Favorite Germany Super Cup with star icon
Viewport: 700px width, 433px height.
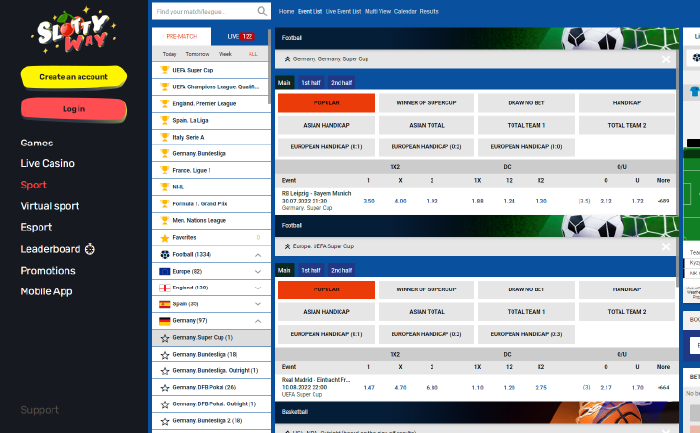pos(165,338)
